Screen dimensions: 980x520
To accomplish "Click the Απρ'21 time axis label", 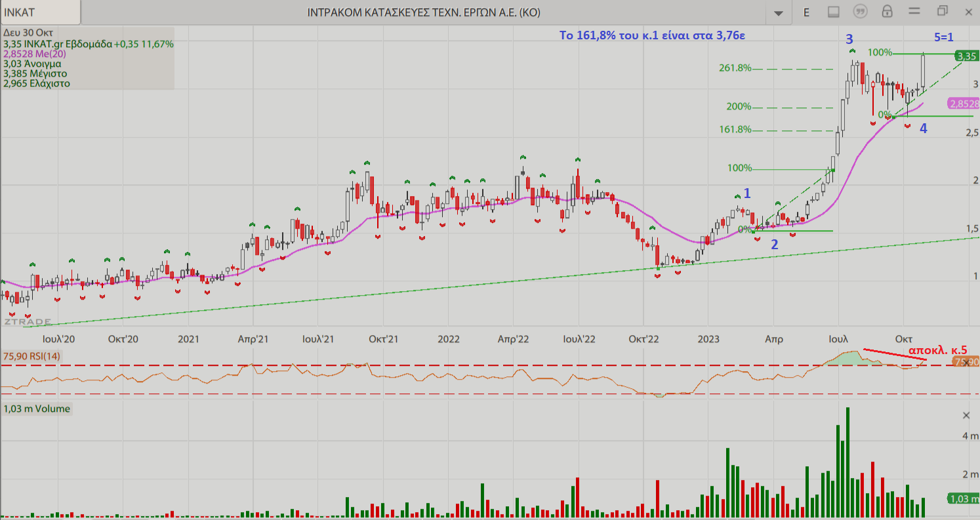I will [x=253, y=339].
